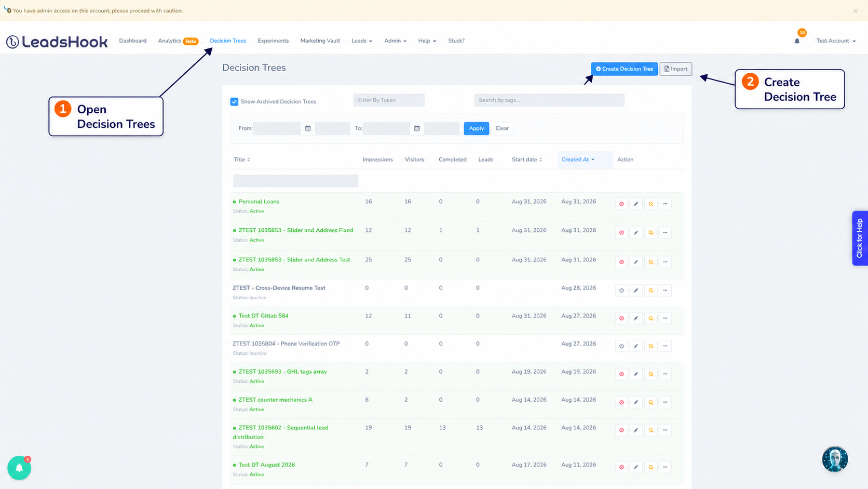Open more options for Personal Loans row
This screenshot has height=489, width=868.
point(665,204)
